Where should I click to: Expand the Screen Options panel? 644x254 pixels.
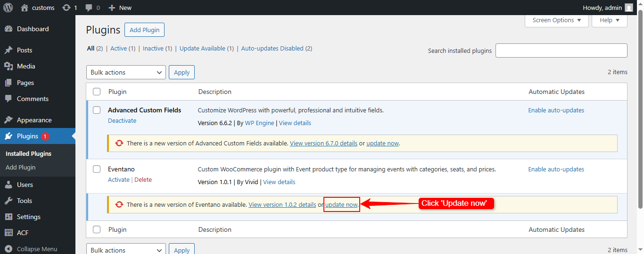556,20
